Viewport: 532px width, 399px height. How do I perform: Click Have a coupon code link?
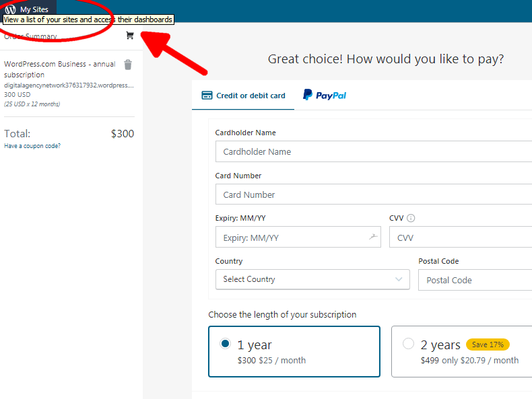(32, 146)
